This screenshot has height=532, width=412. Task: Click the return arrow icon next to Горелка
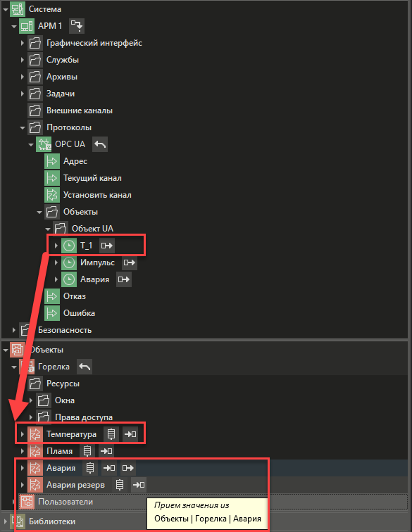pos(85,367)
